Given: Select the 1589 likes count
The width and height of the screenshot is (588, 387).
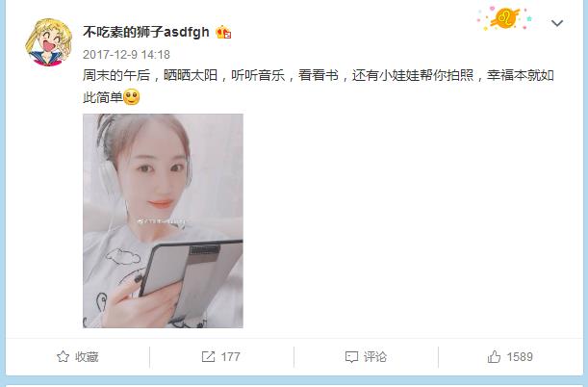Looking at the screenshot, I should point(520,356).
